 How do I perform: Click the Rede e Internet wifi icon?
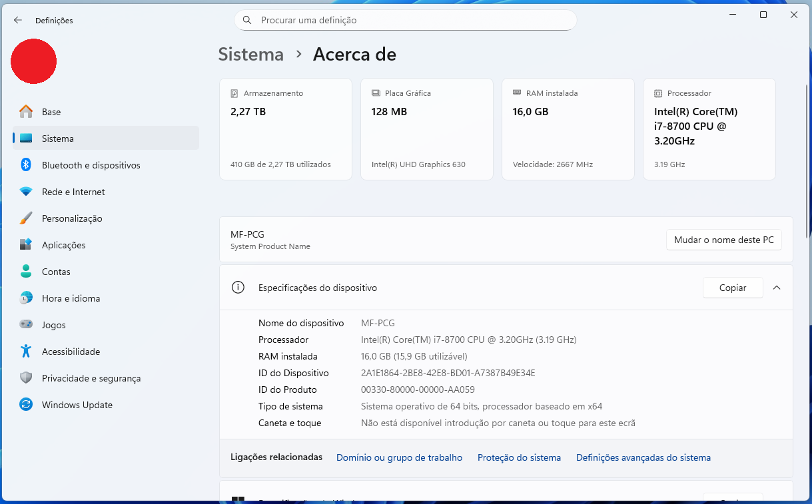click(x=26, y=192)
